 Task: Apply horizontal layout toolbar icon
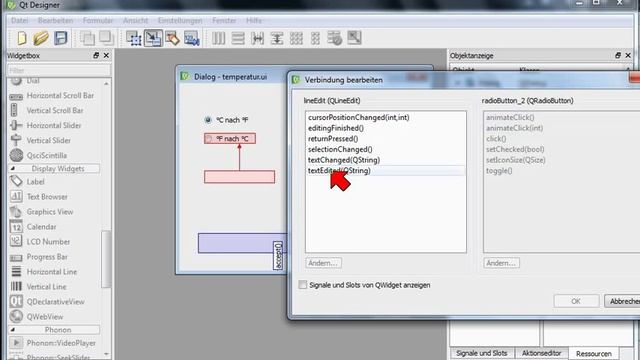pyautogui.click(x=218, y=38)
